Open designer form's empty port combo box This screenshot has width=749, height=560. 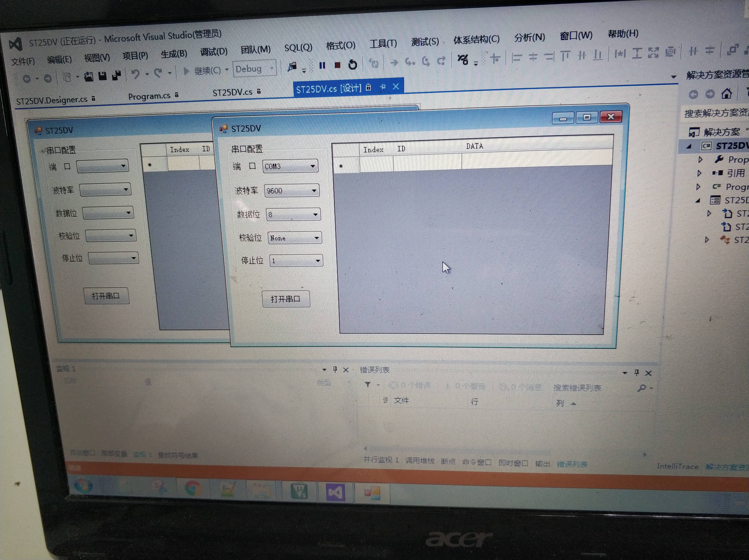pos(103,166)
